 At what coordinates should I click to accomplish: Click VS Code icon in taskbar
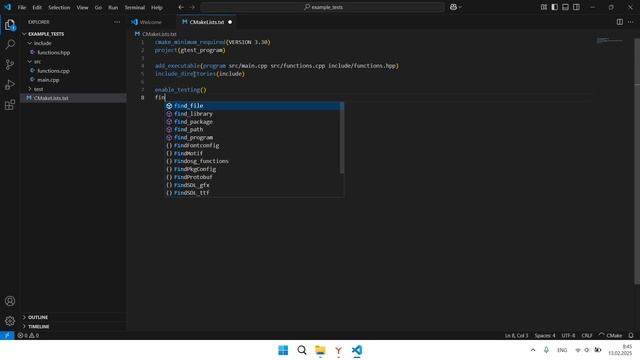(357, 350)
